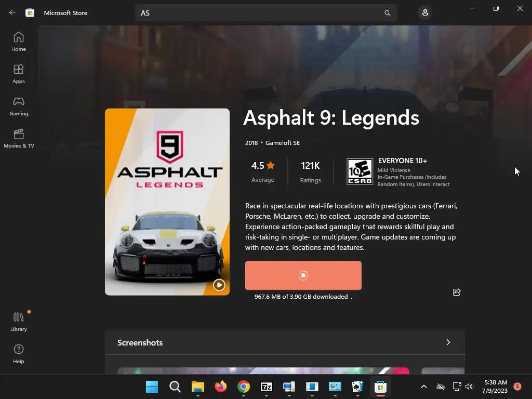Open Library in the sidebar
The width and height of the screenshot is (532, 399).
click(19, 322)
